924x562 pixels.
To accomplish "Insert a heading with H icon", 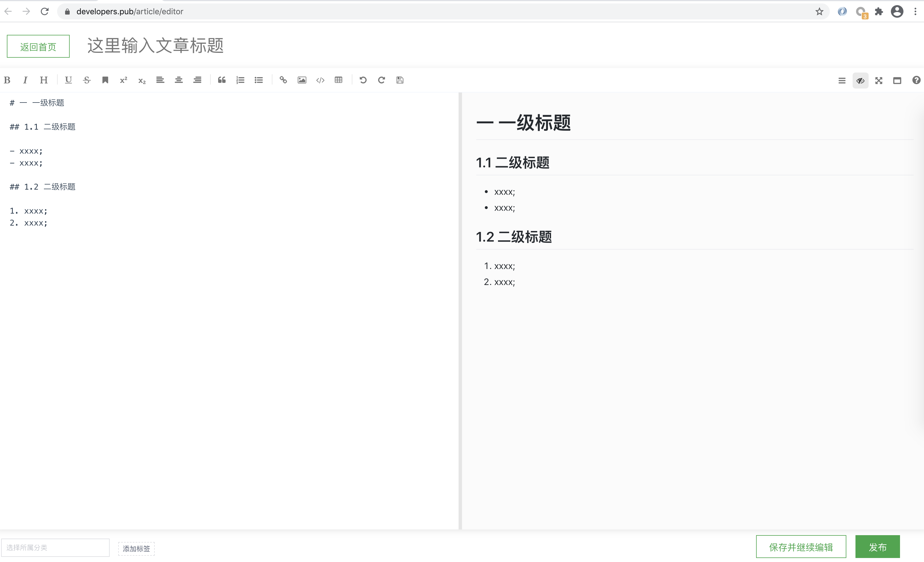I will coord(43,80).
